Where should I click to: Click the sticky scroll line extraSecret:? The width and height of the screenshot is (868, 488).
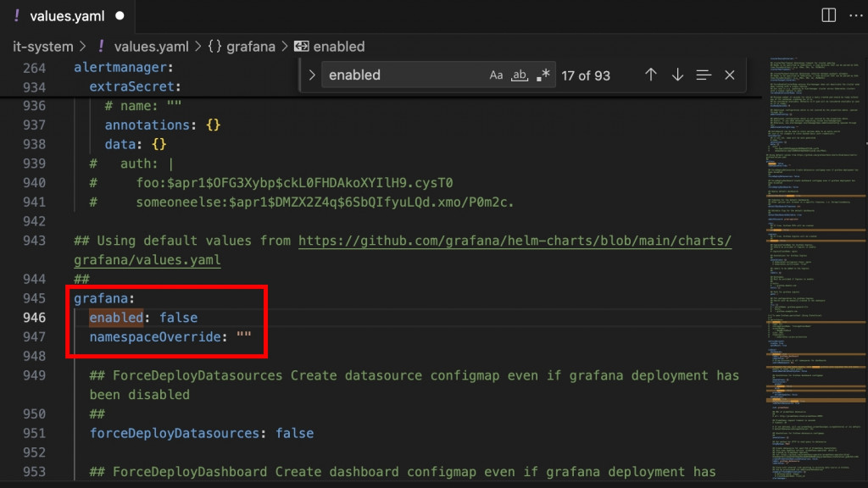[x=135, y=87]
